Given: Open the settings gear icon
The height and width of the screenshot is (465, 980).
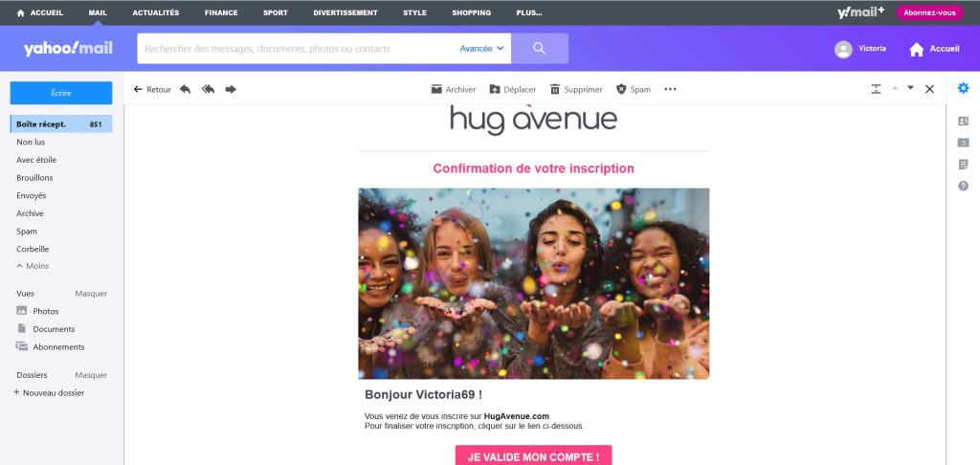Looking at the screenshot, I should (963, 88).
